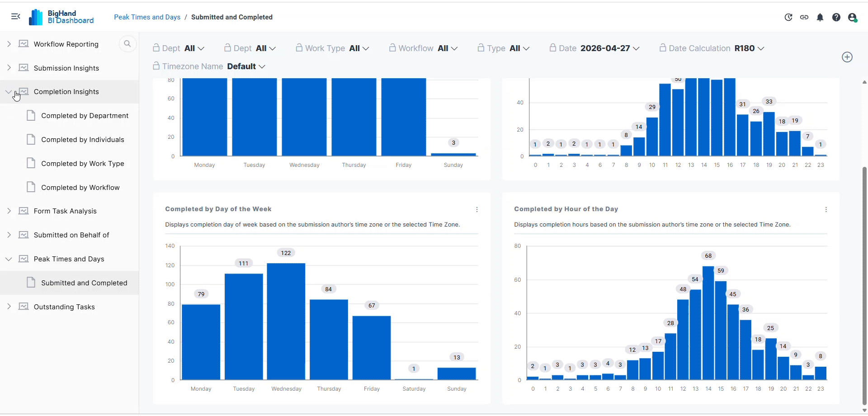
Task: Click the Workflow Reporting chart icon
Action: click(24, 44)
